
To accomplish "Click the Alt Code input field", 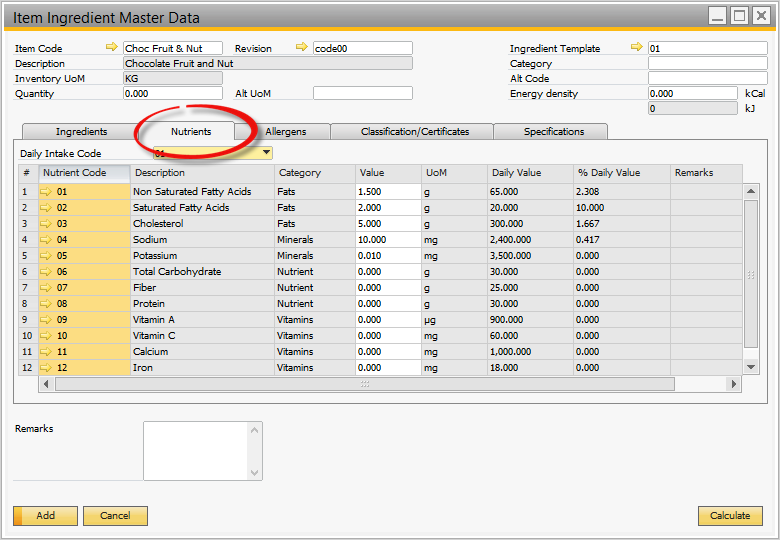I will tap(707, 78).
